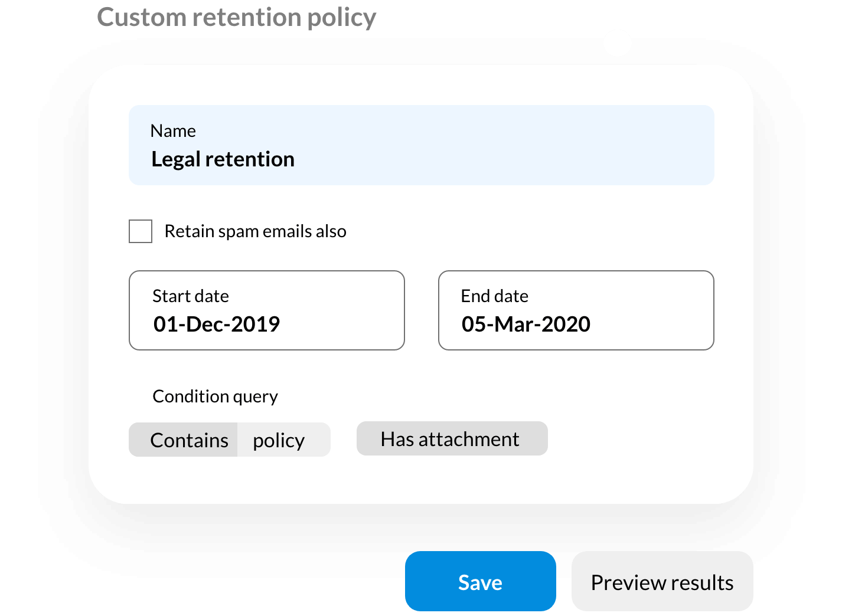The width and height of the screenshot is (842, 616).
Task: Open the End date picker showing 05-Mar-2020
Action: [576, 310]
